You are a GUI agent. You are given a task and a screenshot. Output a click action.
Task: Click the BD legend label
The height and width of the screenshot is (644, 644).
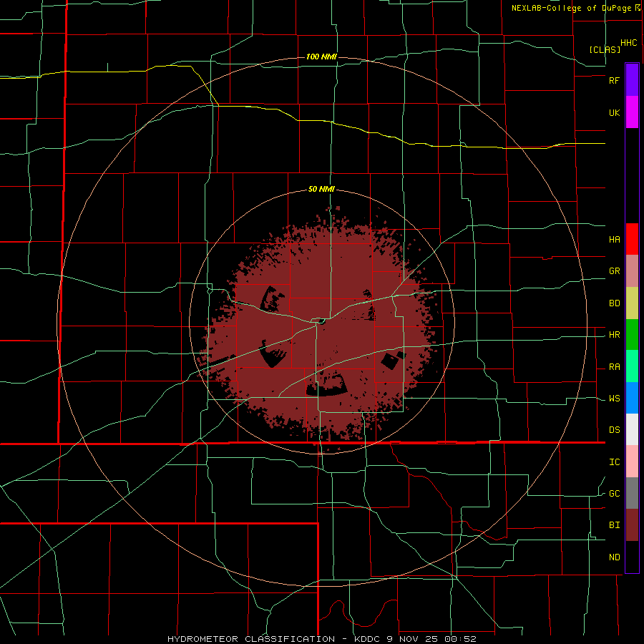pyautogui.click(x=614, y=303)
